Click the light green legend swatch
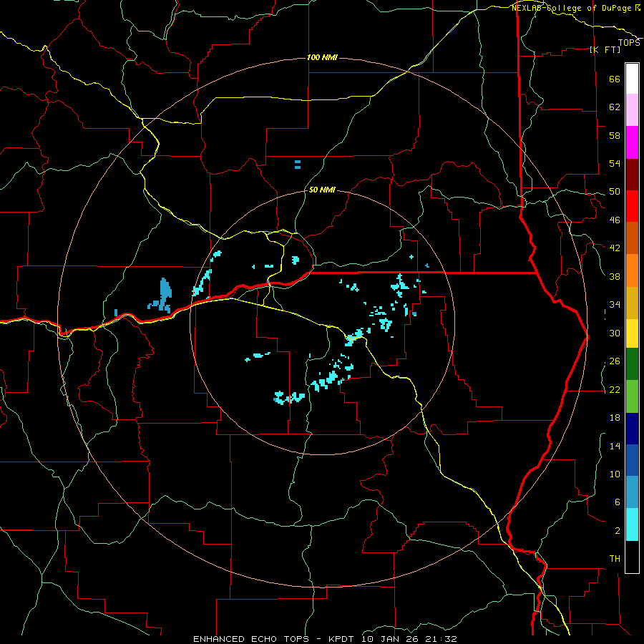 [x=632, y=396]
